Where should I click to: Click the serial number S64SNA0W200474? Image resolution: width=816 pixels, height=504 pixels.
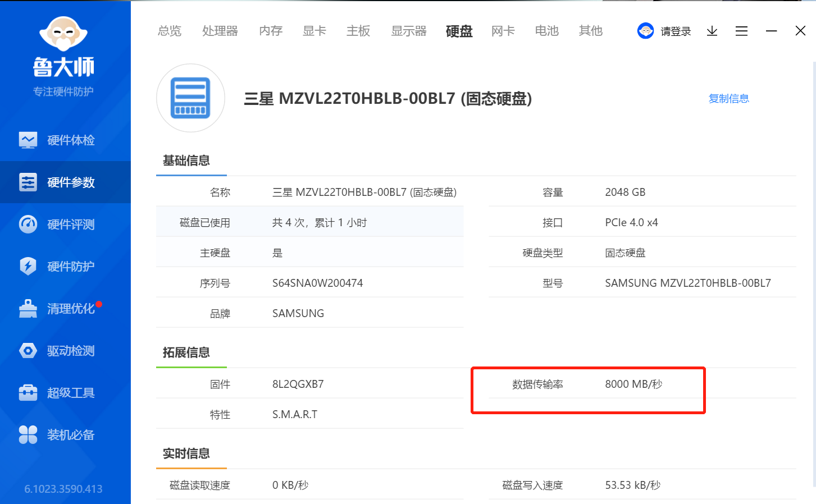(x=318, y=283)
